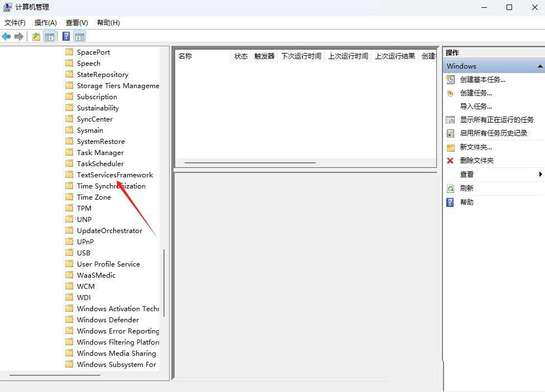Click the green 刷新 refresh icon
Viewport: 545px width, 392px height.
(450, 188)
